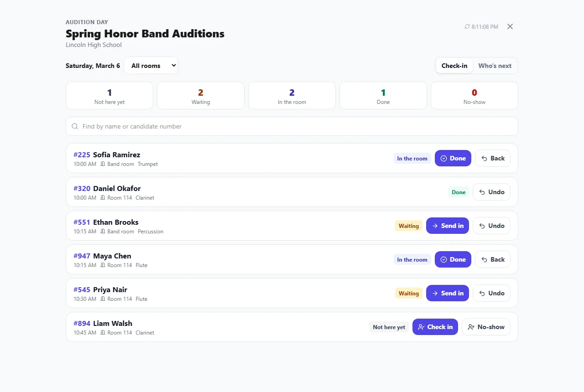The image size is (584, 392).
Task: Send in Priya Nair
Action: tap(448, 293)
